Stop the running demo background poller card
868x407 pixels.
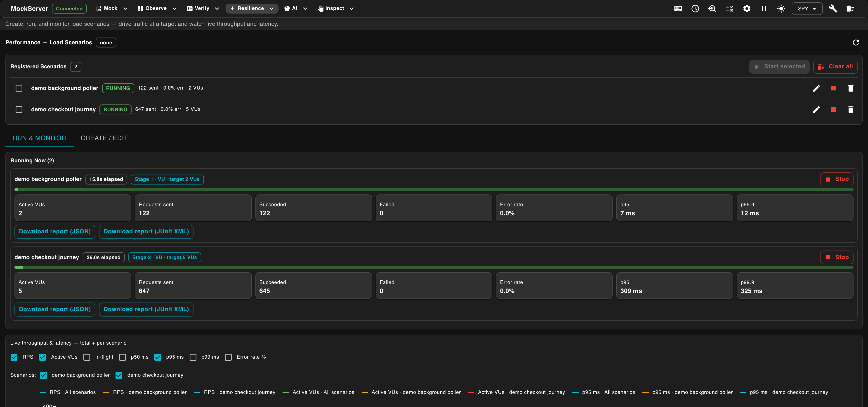[x=836, y=179]
